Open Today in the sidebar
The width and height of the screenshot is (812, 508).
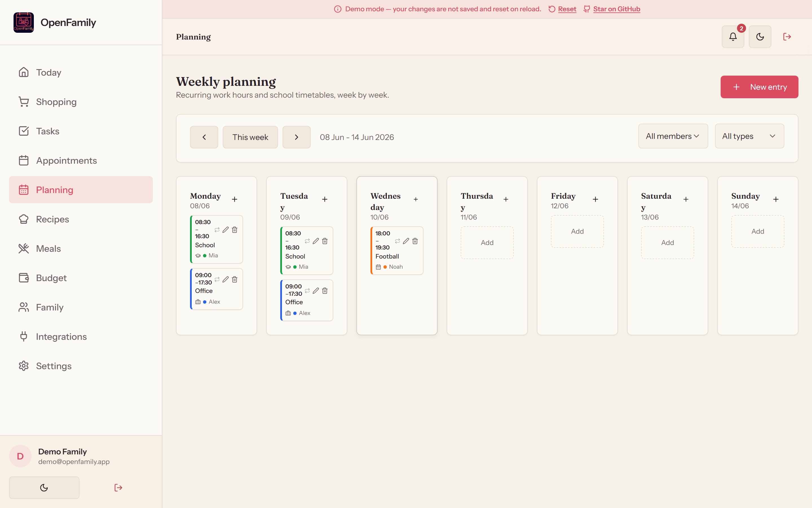81,72
